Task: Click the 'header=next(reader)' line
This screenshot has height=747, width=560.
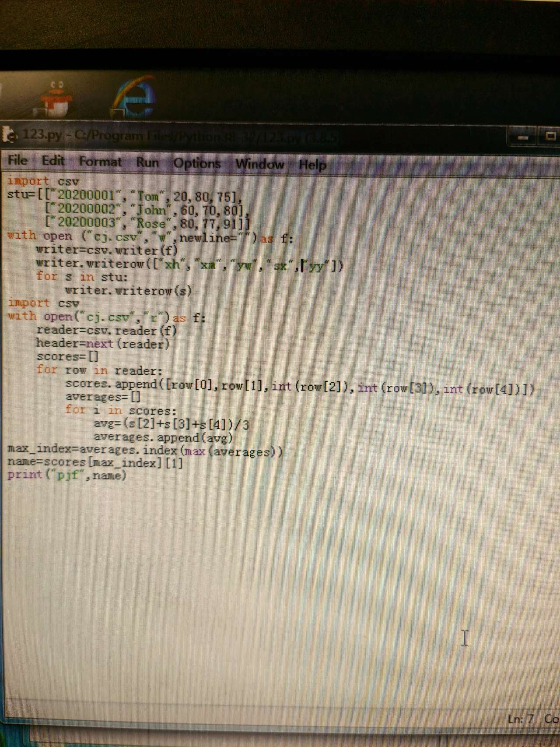Action: pyautogui.click(x=103, y=343)
